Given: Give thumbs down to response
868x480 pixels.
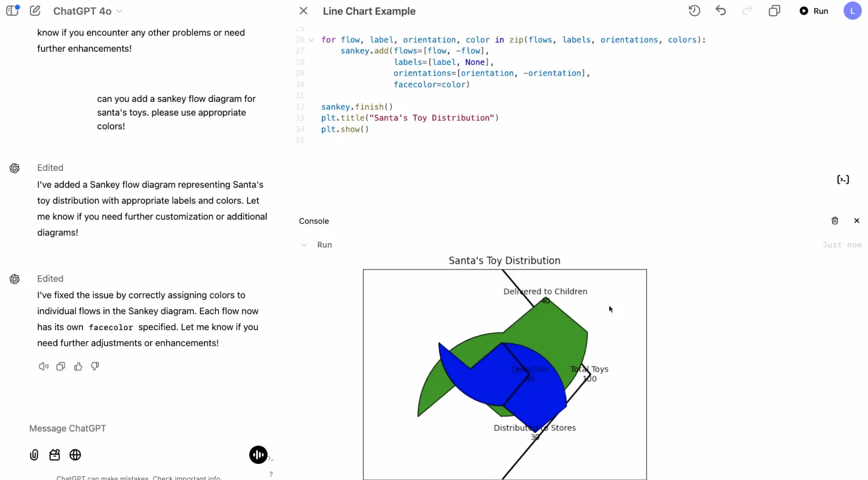Looking at the screenshot, I should click(x=95, y=366).
